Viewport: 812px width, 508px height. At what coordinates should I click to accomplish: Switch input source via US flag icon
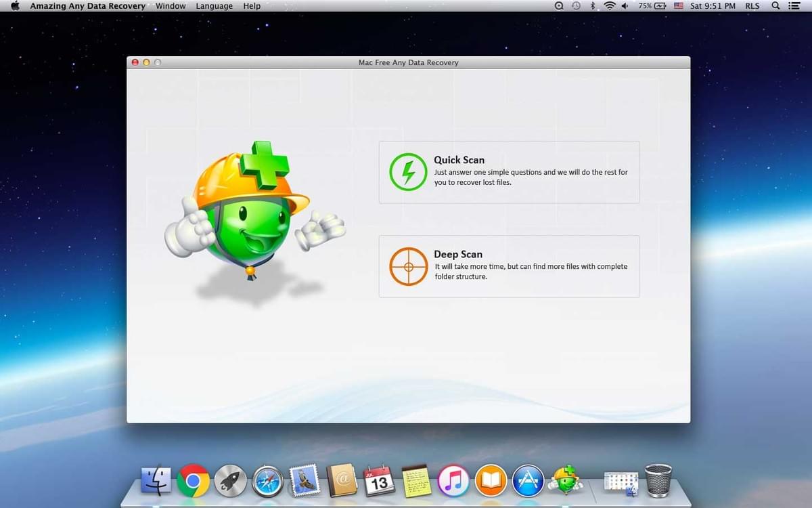tap(678, 6)
